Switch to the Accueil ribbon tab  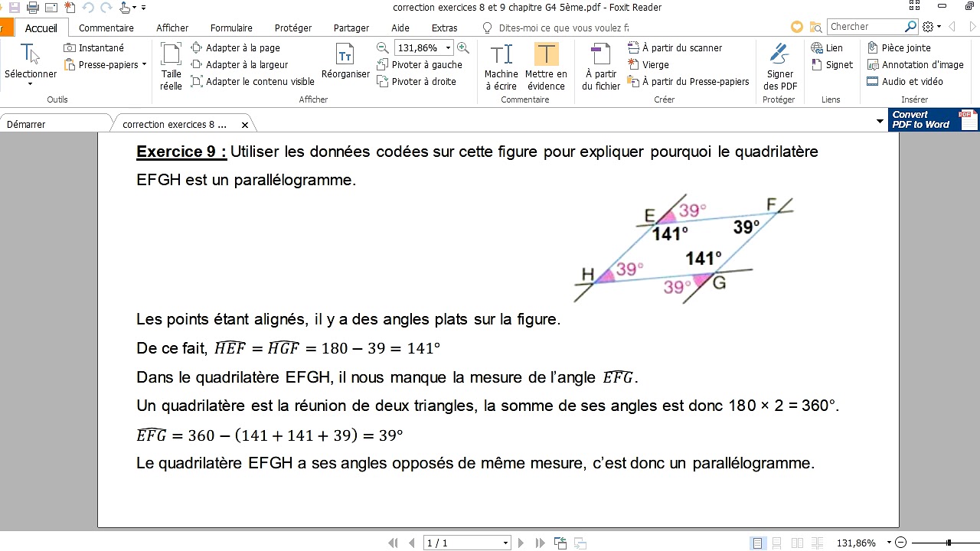(x=41, y=28)
